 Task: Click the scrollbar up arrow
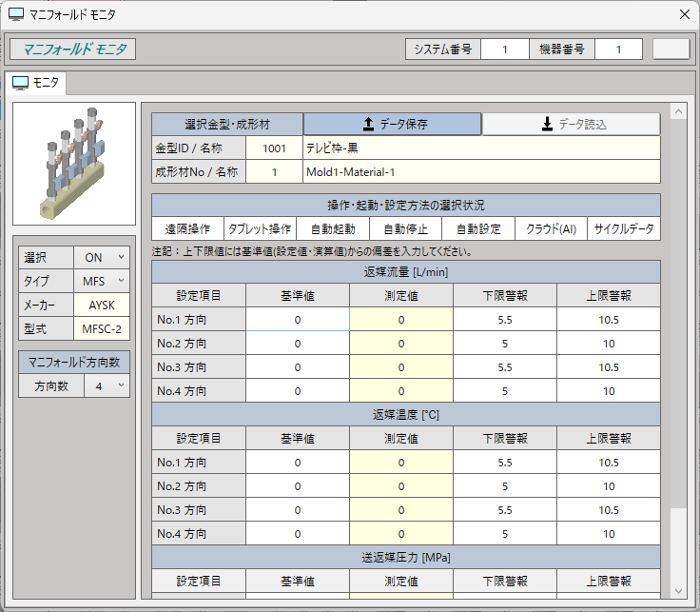(678, 111)
